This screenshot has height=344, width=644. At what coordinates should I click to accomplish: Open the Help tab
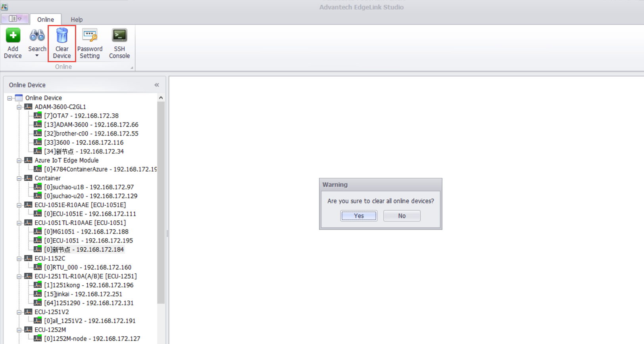click(77, 19)
